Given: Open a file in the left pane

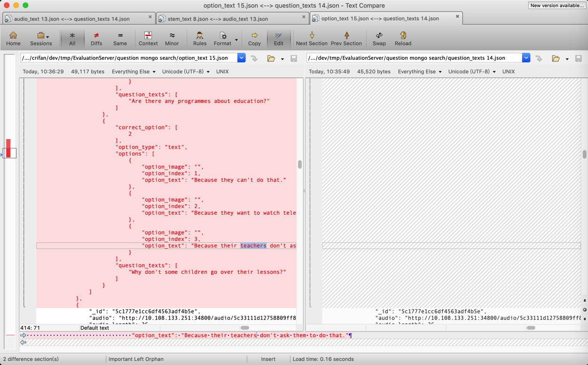Looking at the screenshot, I should 271,58.
